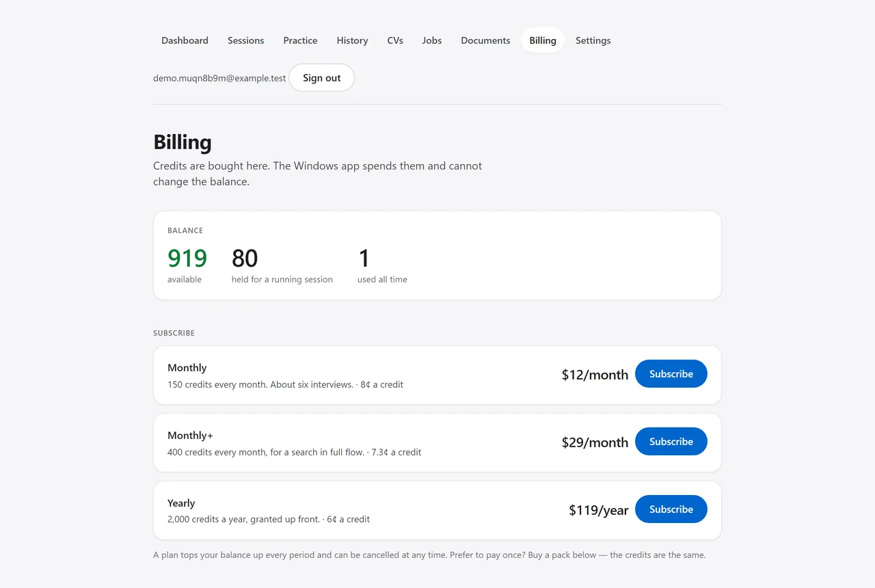This screenshot has width=875, height=588.
Task: Click the 919 available balance value
Action: [187, 258]
